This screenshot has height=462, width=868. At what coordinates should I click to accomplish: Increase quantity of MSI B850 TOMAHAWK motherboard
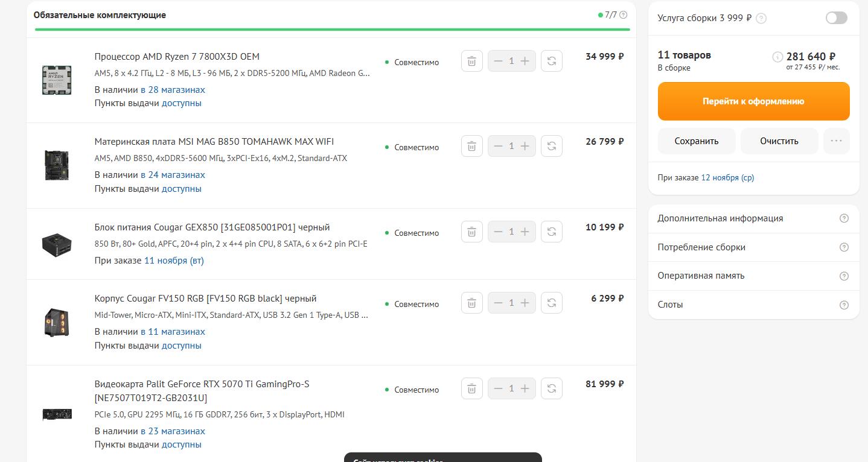pos(525,146)
